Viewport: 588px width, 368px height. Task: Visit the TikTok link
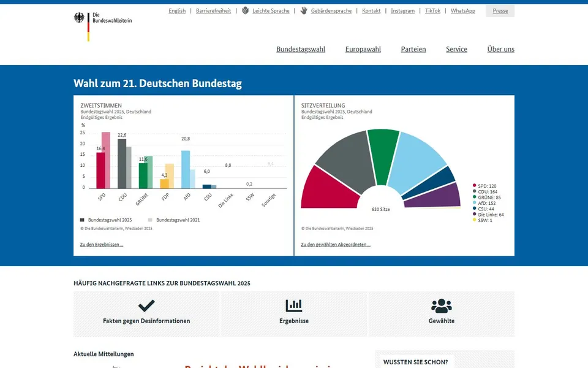[433, 11]
